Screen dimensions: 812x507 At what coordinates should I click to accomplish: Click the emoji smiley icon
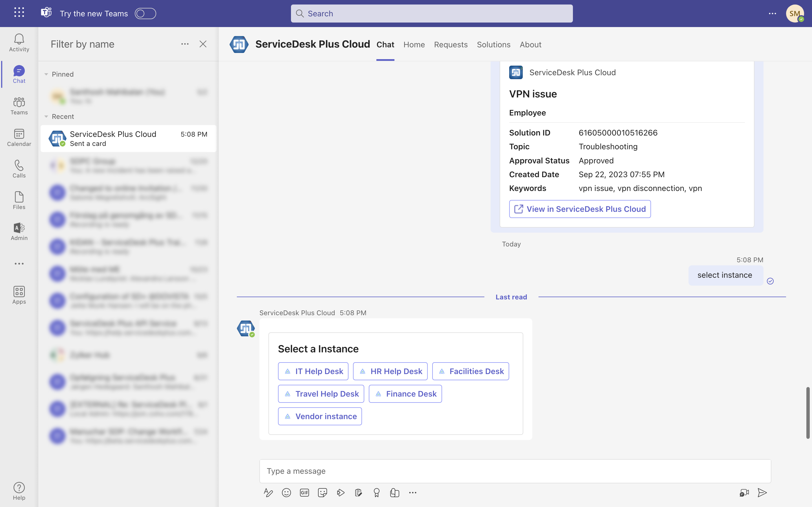pos(286,493)
